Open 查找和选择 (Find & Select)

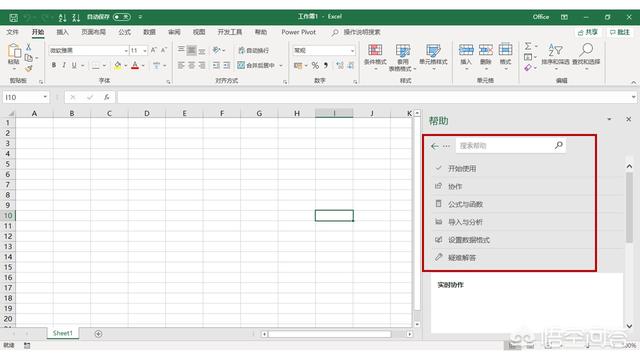pyautogui.click(x=586, y=56)
